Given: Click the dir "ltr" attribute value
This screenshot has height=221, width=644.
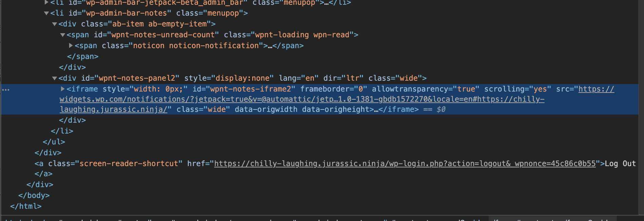Looking at the screenshot, I should [353, 78].
